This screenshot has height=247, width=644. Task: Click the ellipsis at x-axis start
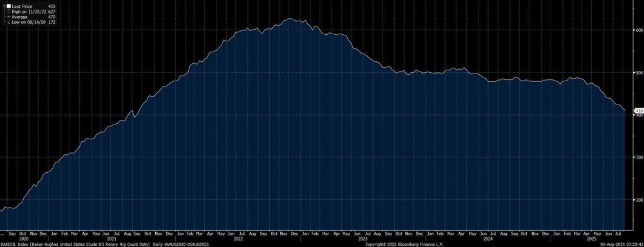pyautogui.click(x=3, y=234)
